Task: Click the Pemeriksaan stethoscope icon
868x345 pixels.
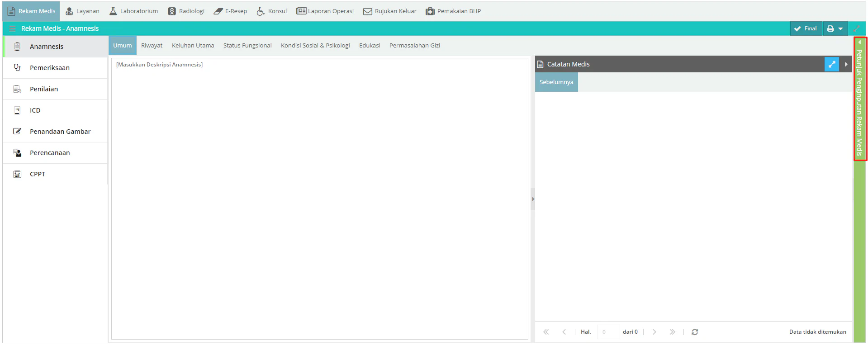Action: [17, 67]
